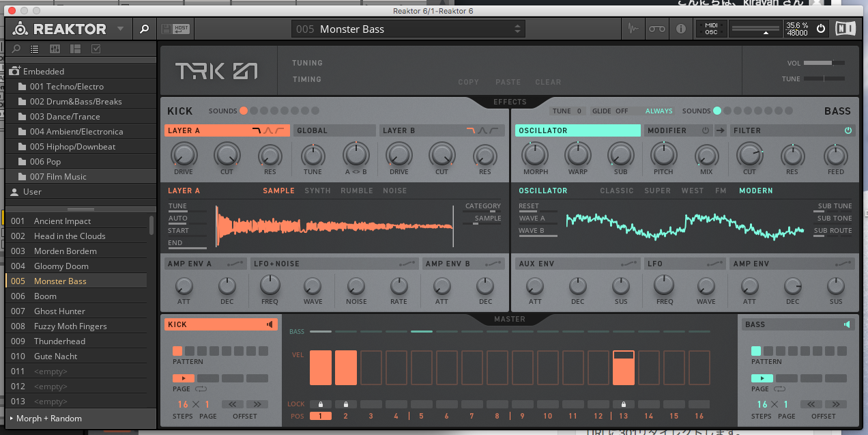This screenshot has height=435, width=868.
Task: Shift Kick offset right with double arrow
Action: pyautogui.click(x=257, y=404)
